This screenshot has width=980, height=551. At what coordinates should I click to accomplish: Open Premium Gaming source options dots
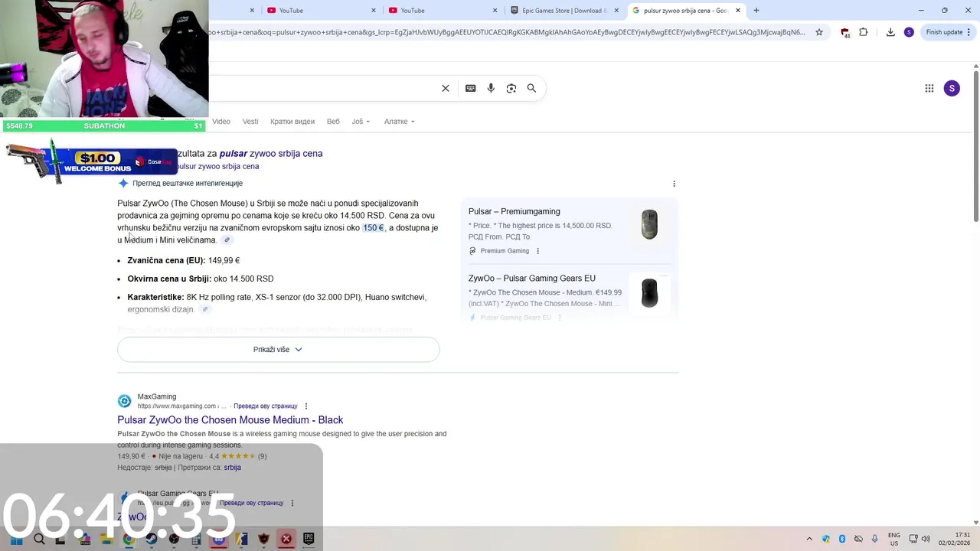(537, 251)
